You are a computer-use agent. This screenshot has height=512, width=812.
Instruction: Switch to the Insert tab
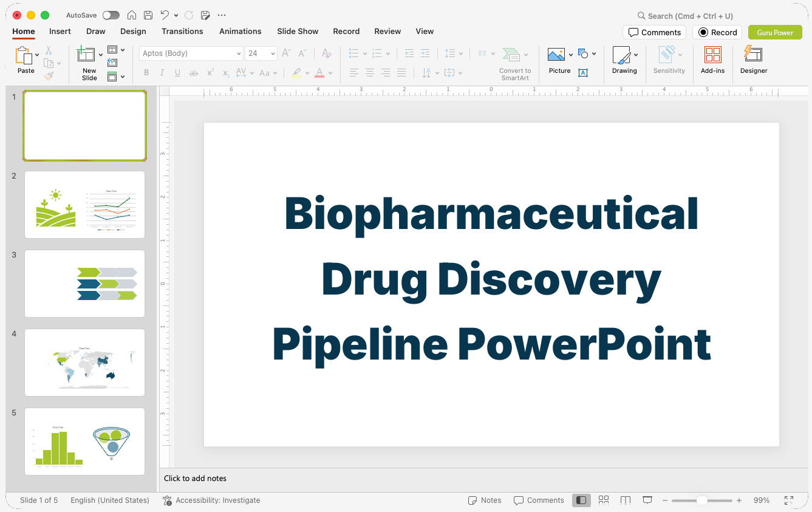60,31
